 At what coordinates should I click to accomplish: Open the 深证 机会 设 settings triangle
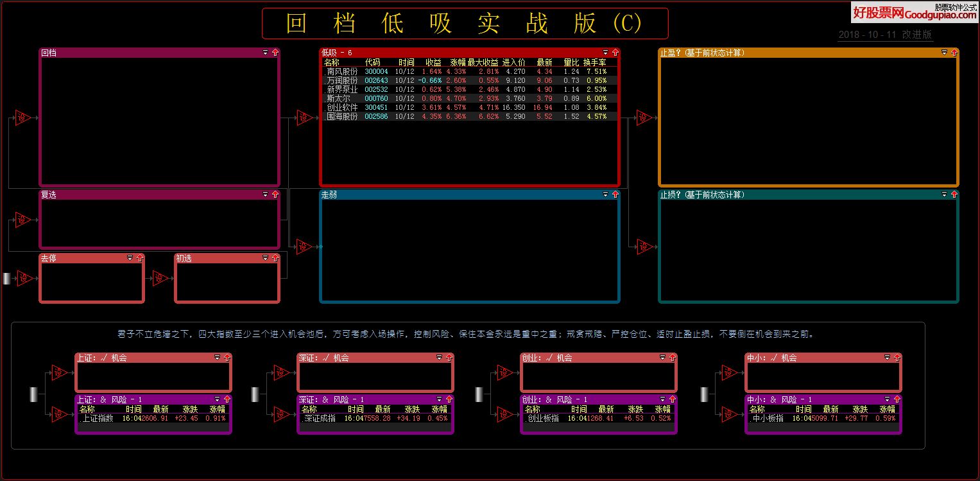click(x=281, y=372)
